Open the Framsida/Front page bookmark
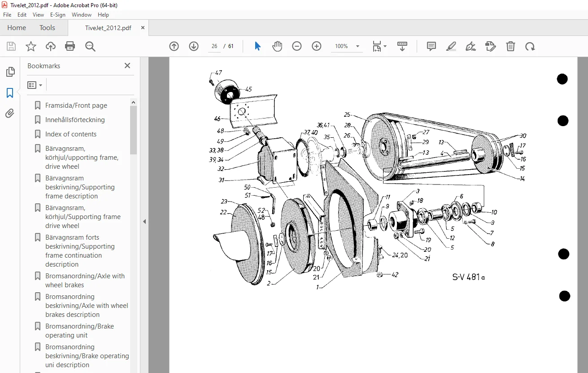The image size is (588, 373). coord(76,105)
